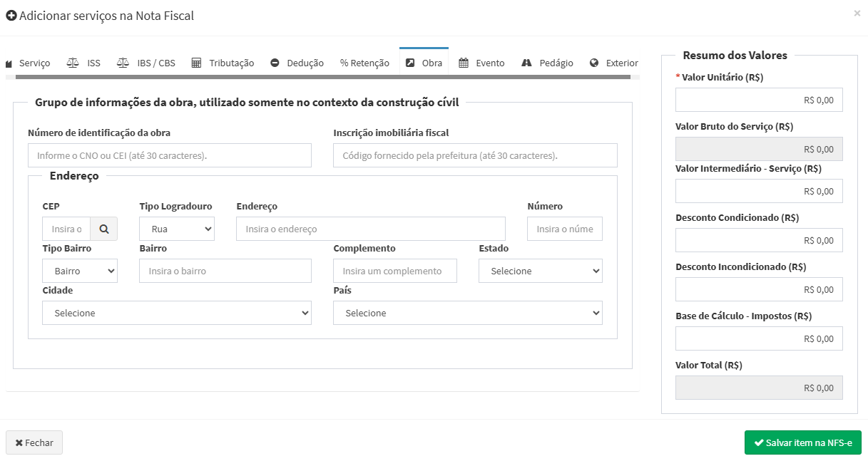The image size is (868, 461).
Task: Click the Valor Unitário input field
Action: click(759, 100)
